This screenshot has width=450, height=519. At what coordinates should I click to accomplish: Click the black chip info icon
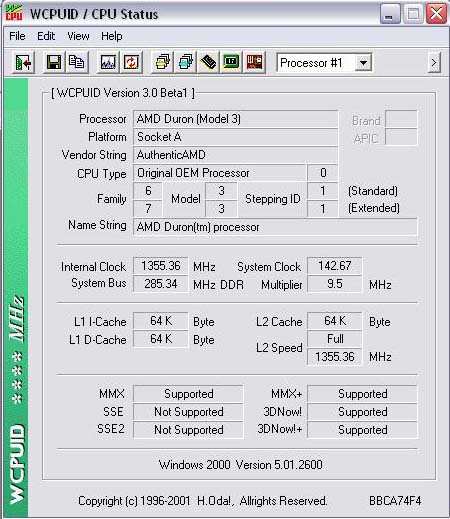[208, 62]
